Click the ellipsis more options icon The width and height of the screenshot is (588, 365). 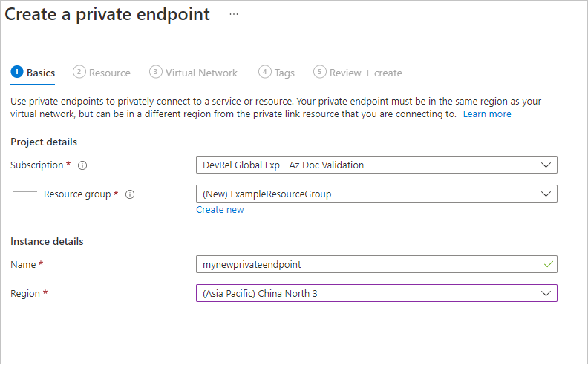click(234, 14)
